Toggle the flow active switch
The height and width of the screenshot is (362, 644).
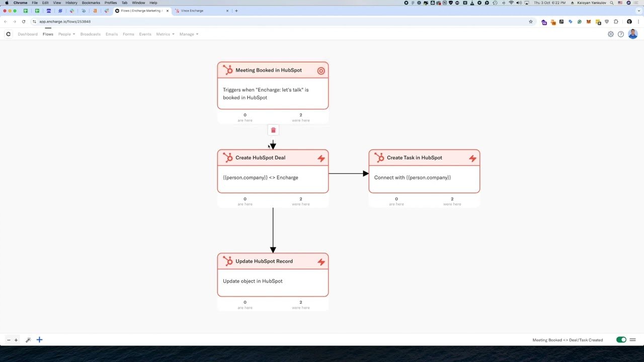621,340
